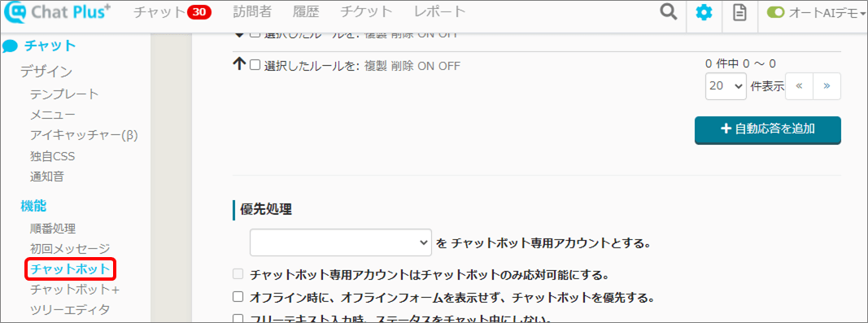This screenshot has height=323, width=868.
Task: Open the 訪問者 tab
Action: (252, 11)
